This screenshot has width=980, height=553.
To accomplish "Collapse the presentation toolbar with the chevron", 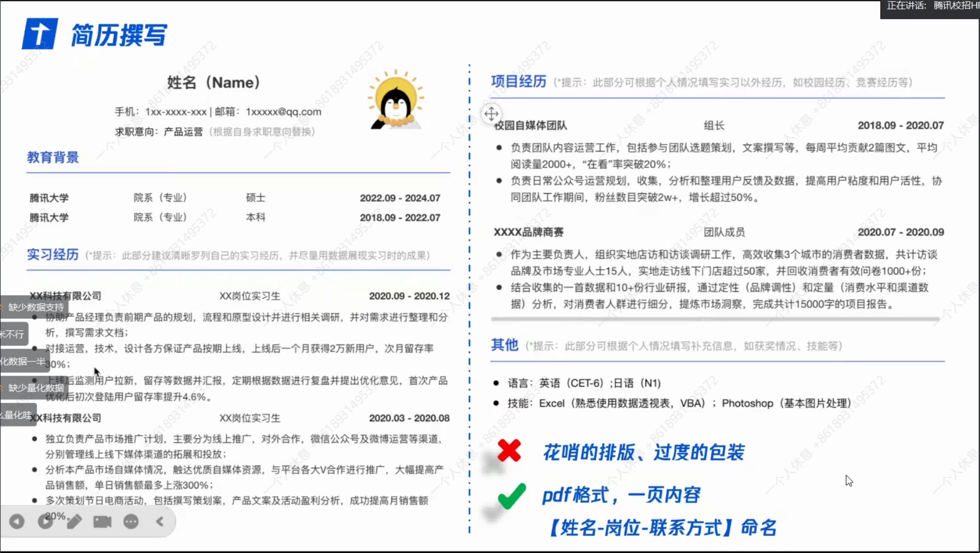I will [160, 521].
